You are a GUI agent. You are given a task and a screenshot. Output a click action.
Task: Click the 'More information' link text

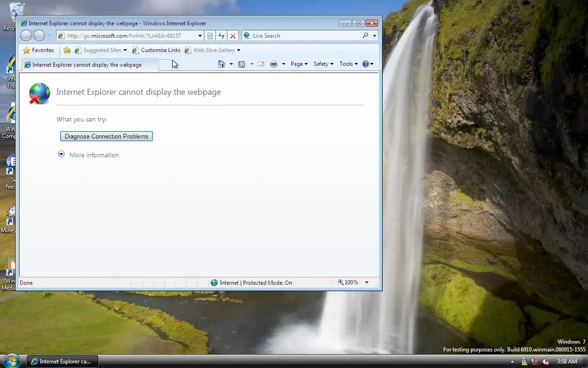pos(94,155)
